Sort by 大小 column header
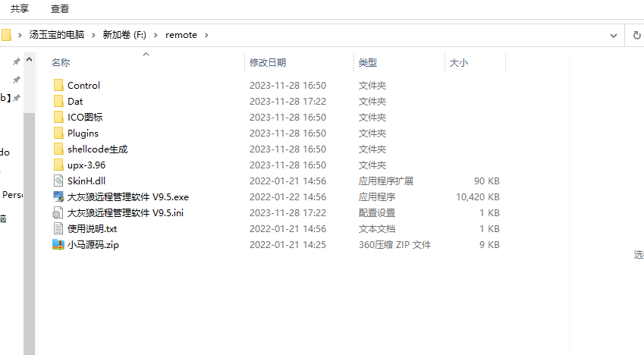The height and width of the screenshot is (355, 644). [459, 63]
